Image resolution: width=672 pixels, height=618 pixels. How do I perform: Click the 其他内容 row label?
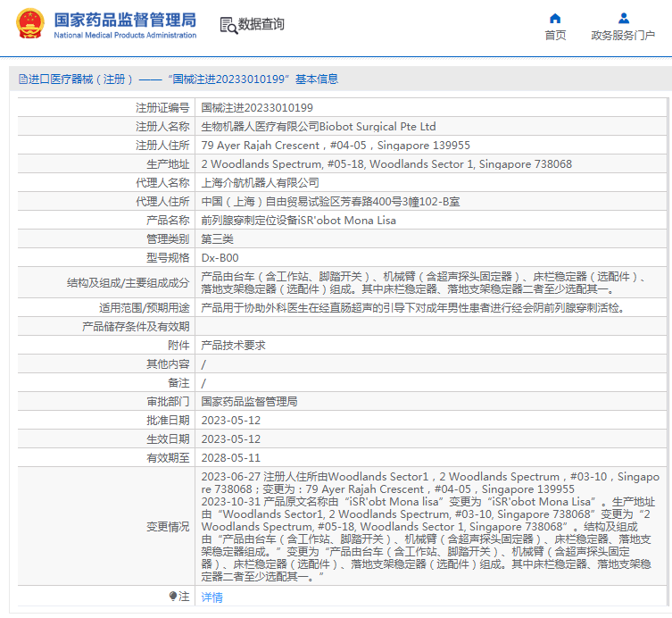coord(168,364)
